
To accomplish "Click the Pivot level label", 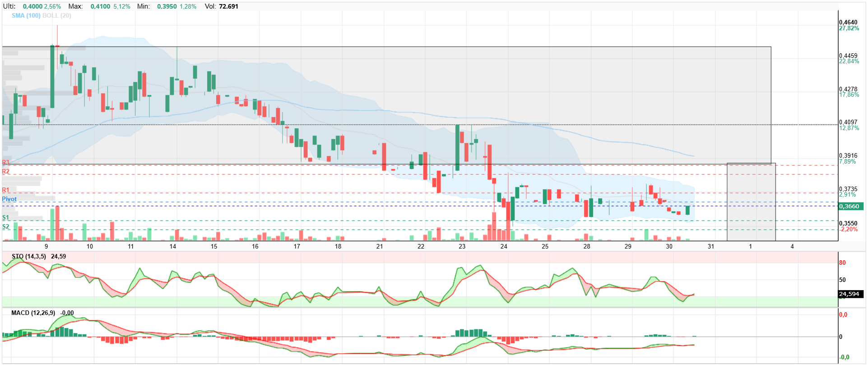I will pyautogui.click(x=9, y=199).
